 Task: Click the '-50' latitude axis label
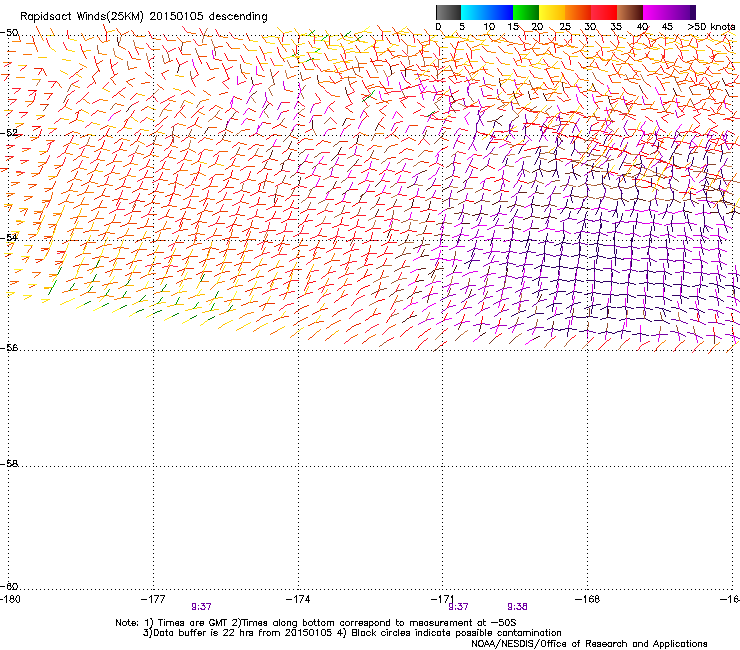[9, 33]
